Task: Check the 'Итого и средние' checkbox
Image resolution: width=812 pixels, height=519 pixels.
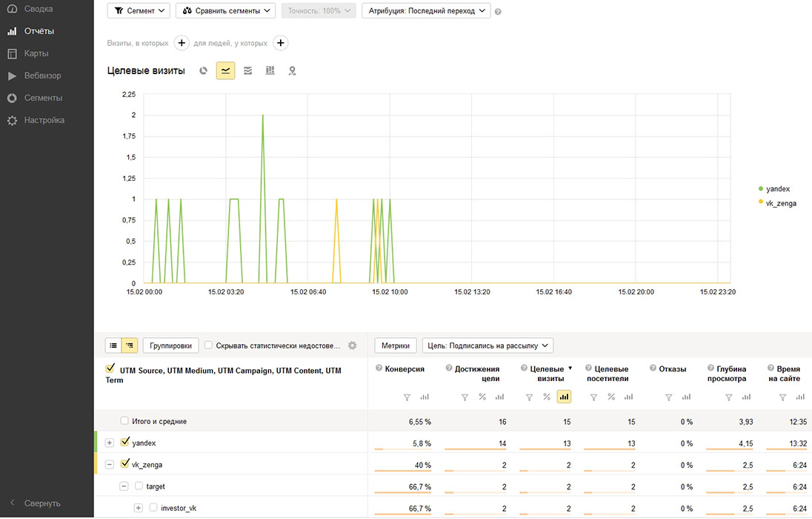Action: 124,421
